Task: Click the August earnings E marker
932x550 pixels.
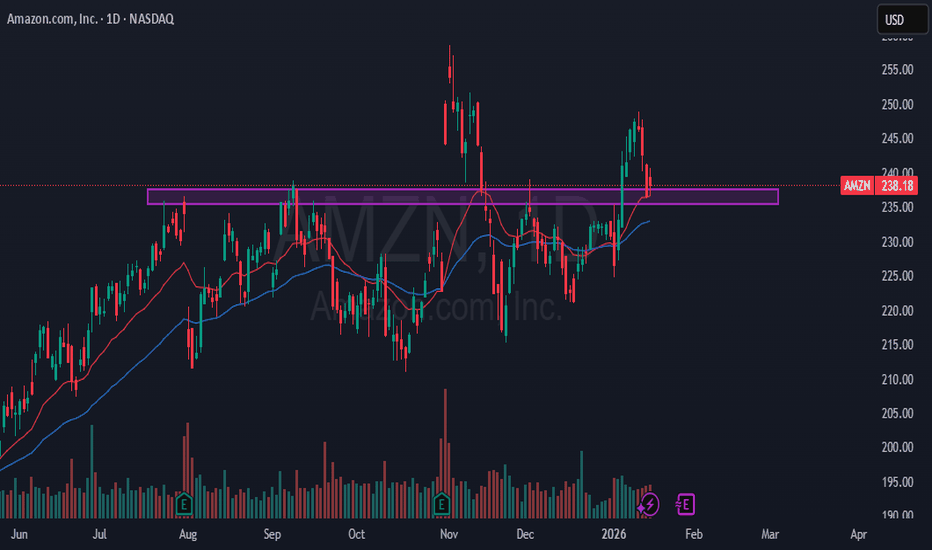Action: (x=184, y=503)
